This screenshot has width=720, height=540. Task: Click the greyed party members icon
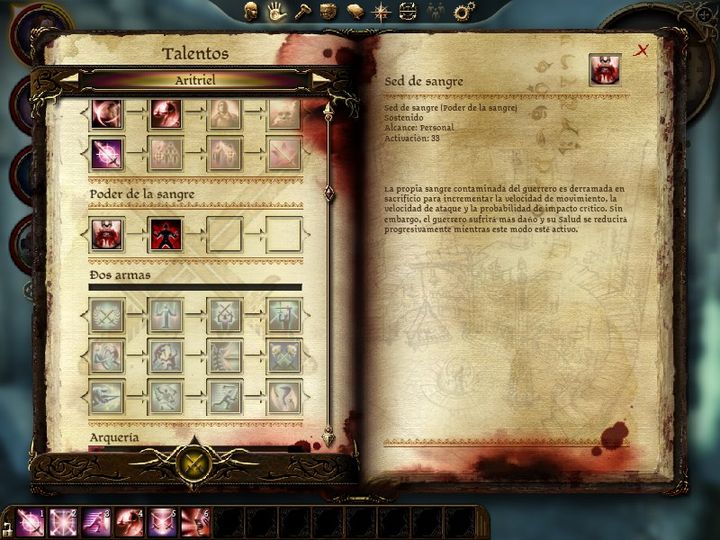pyautogui.click(x=435, y=11)
